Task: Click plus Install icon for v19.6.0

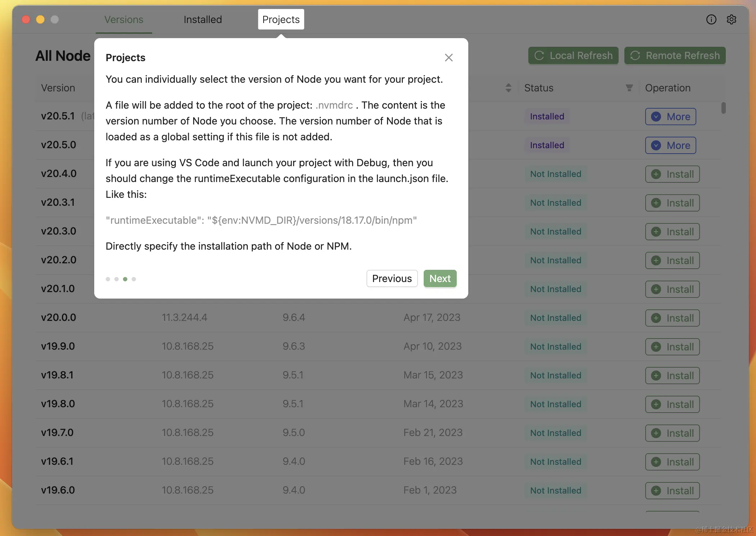Action: 656,491
